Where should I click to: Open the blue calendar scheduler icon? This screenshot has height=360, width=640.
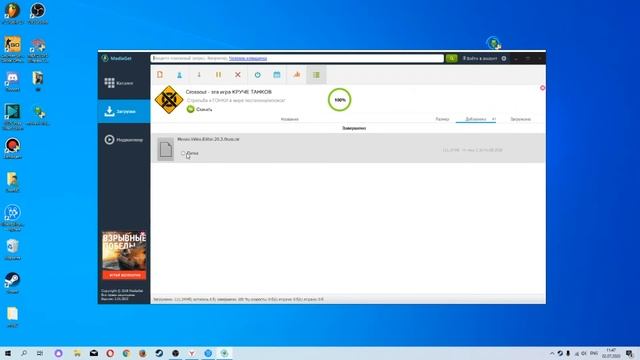pyautogui.click(x=277, y=75)
